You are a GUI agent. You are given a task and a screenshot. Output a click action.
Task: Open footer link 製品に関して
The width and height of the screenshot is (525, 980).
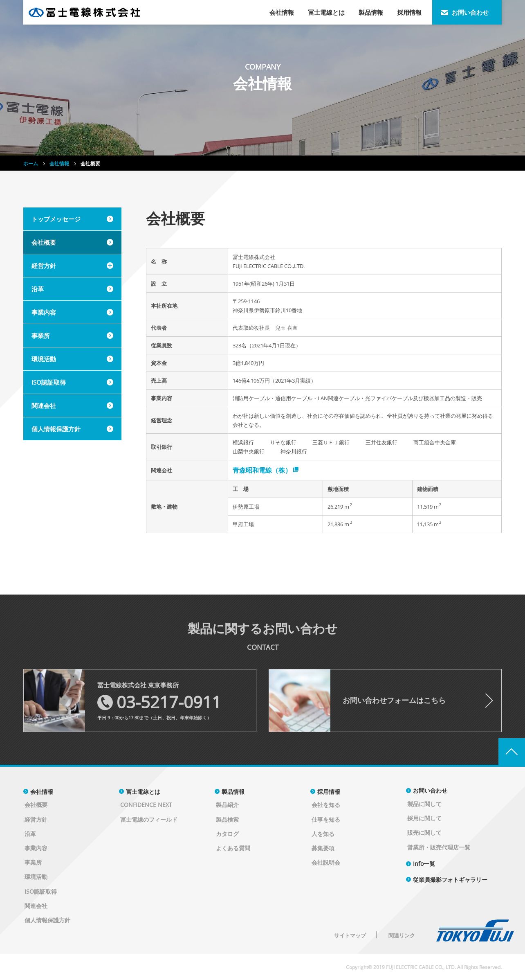[424, 804]
